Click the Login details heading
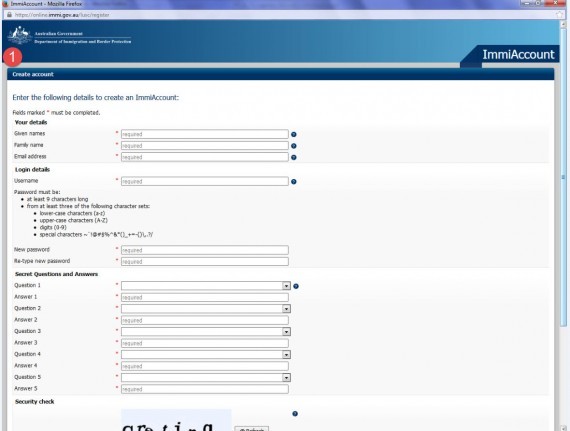The width and height of the screenshot is (570, 431). [x=32, y=170]
